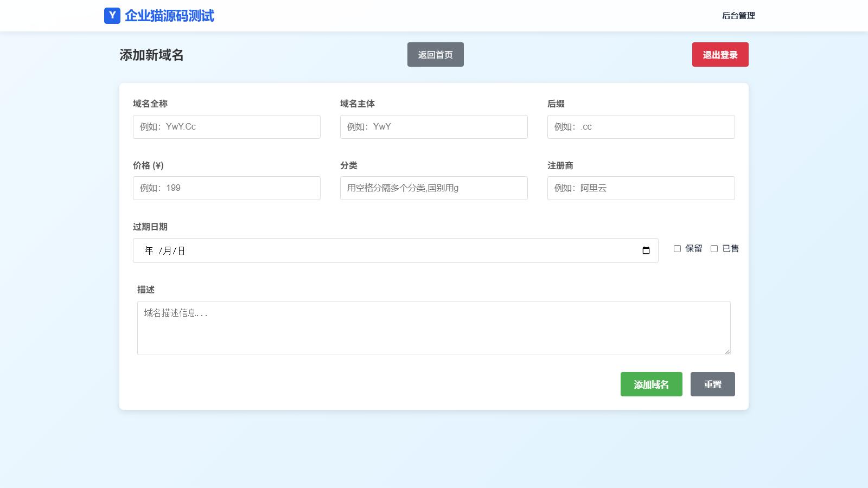Select the day part of 过期日期
The image size is (868, 488).
click(x=181, y=251)
